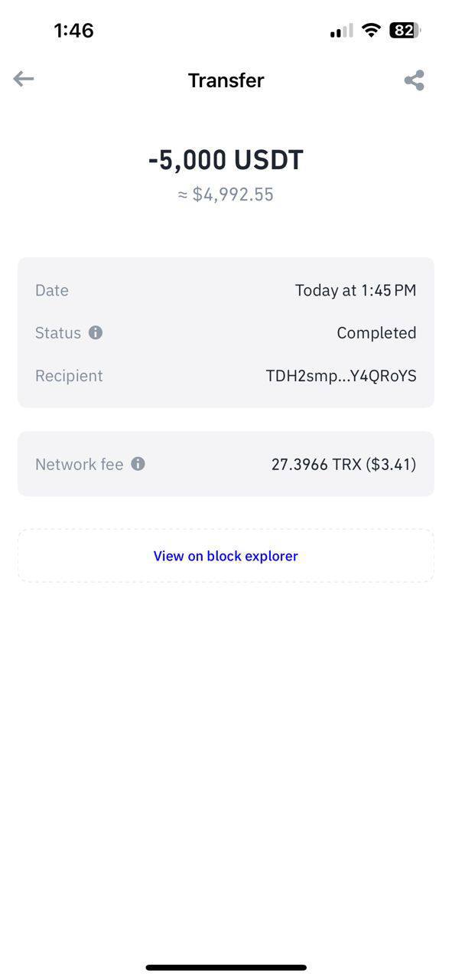The image size is (452, 980).
Task: Tap the Network fee label
Action: pos(80,464)
